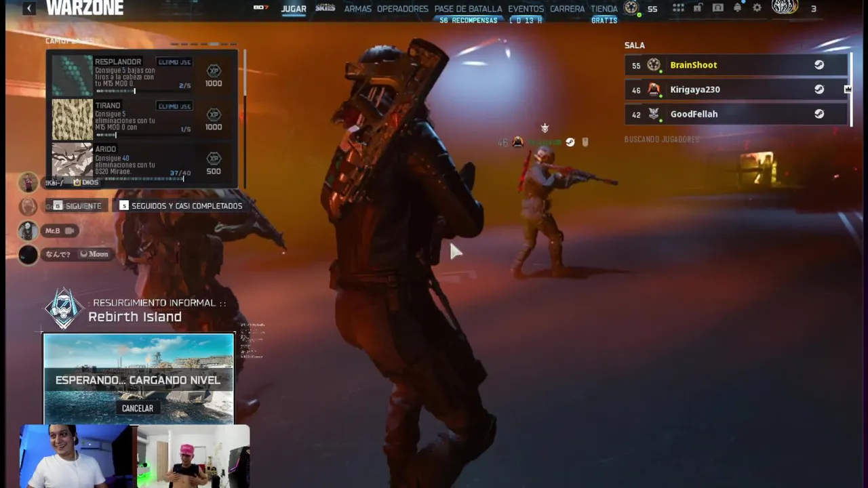Open notifications bell icon

click(x=738, y=8)
